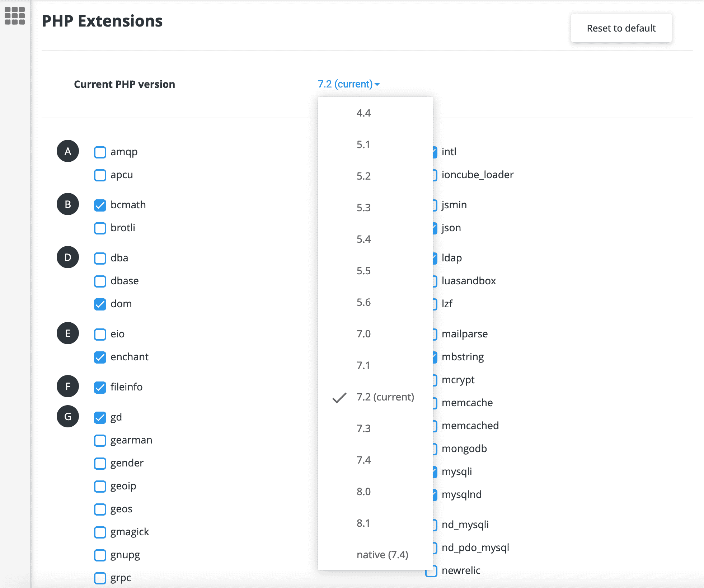Uncheck the enchant extension
Viewport: 704px width, 588px height.
[100, 357]
